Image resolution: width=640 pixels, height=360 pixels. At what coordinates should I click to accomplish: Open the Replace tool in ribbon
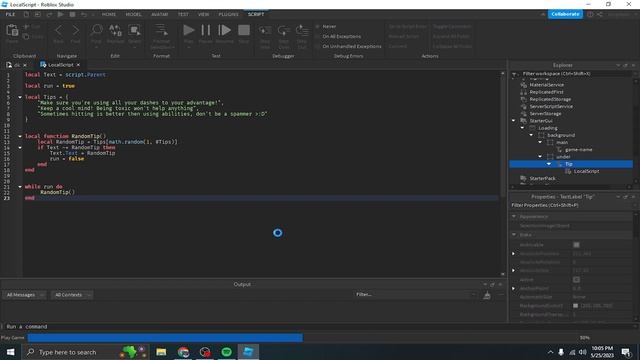[116, 30]
